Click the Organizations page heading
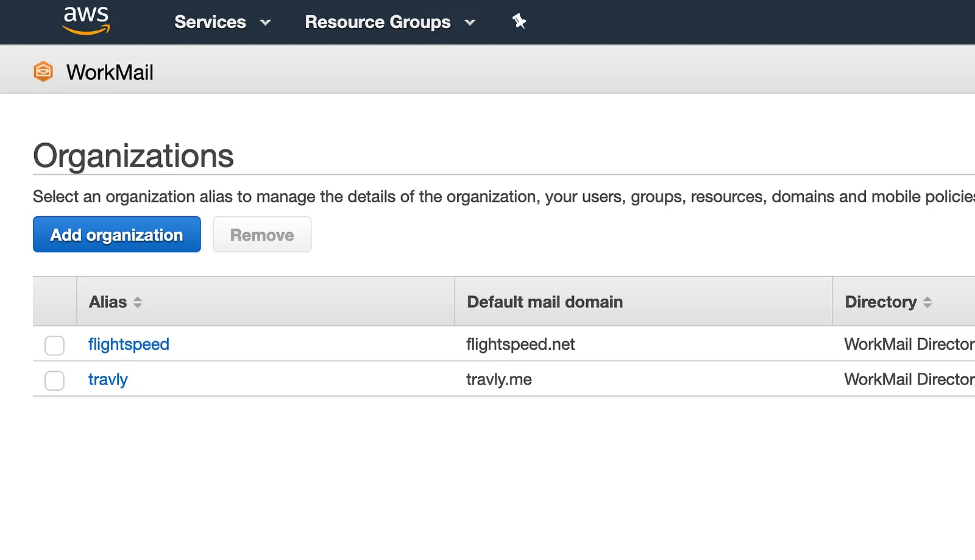Image resolution: width=975 pixels, height=560 pixels. (133, 156)
